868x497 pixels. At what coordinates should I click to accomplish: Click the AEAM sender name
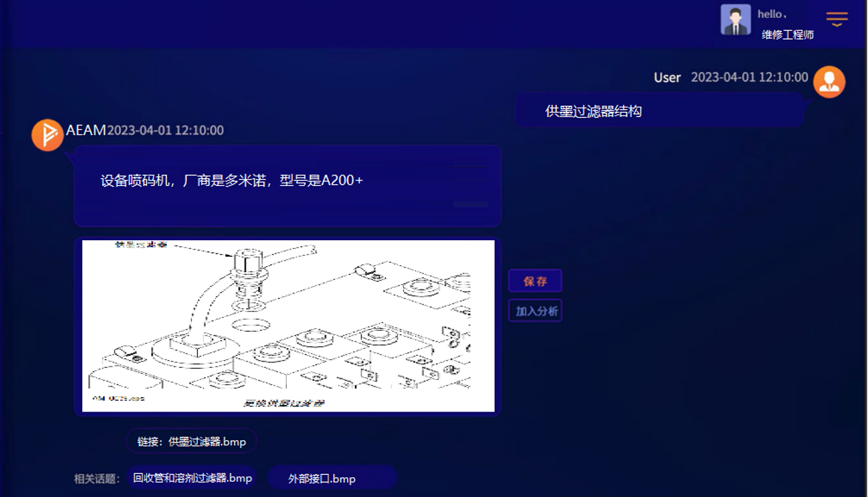pyautogui.click(x=85, y=130)
